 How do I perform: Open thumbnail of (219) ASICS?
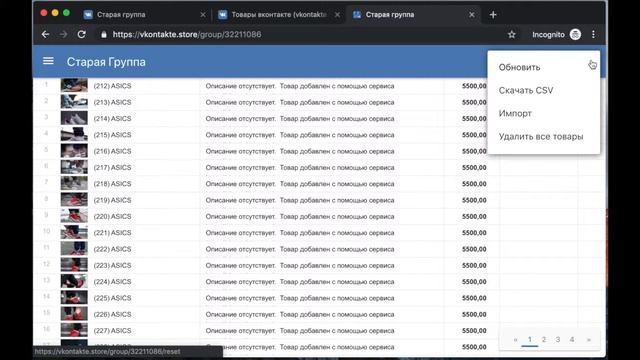[x=74, y=200]
